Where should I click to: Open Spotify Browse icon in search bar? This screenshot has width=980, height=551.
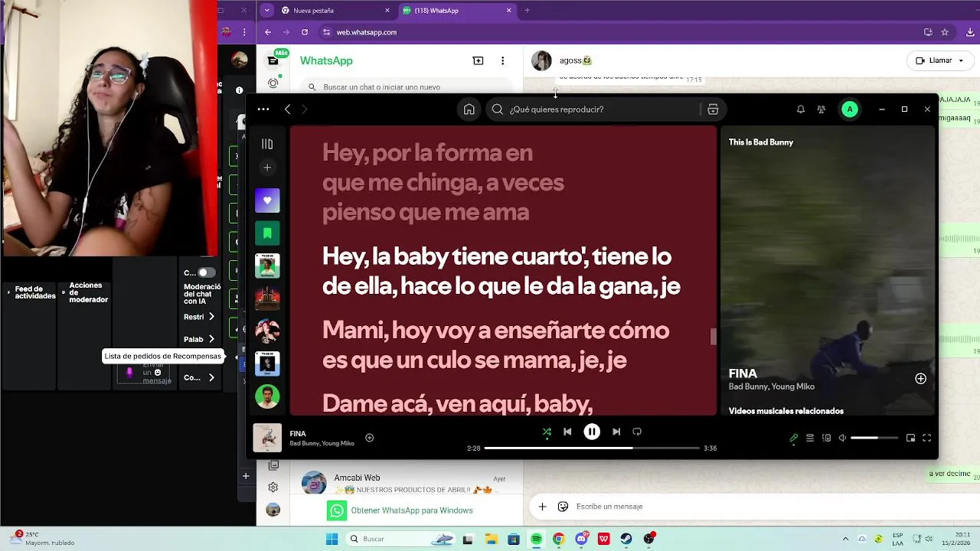tap(713, 109)
